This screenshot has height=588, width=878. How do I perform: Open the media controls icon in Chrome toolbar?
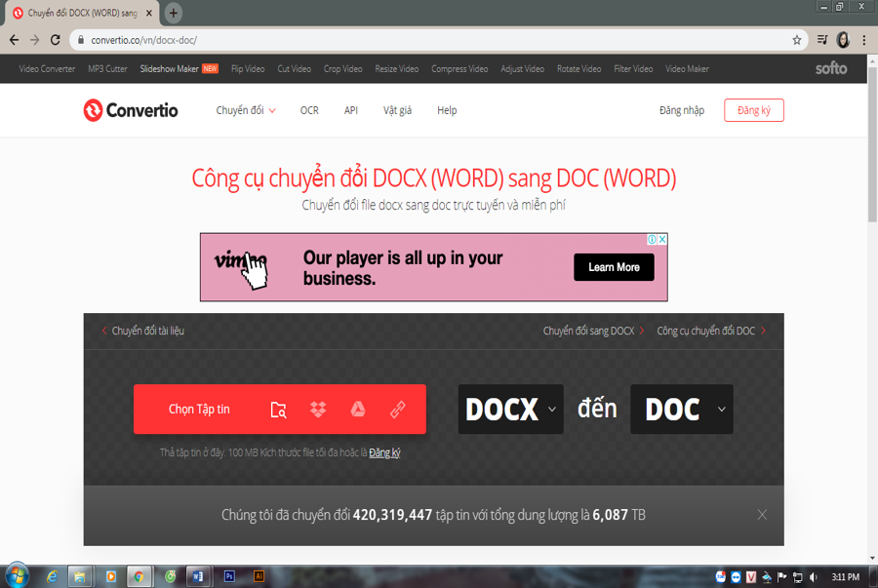tap(822, 40)
